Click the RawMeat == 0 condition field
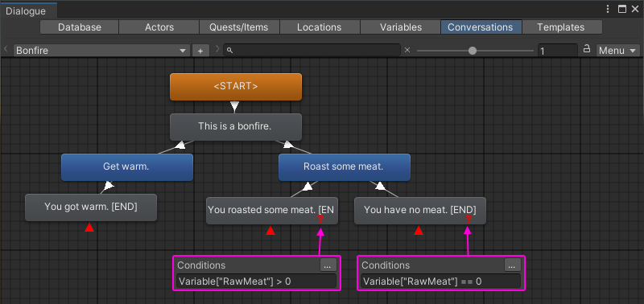This screenshot has height=304, width=644. 440,281
